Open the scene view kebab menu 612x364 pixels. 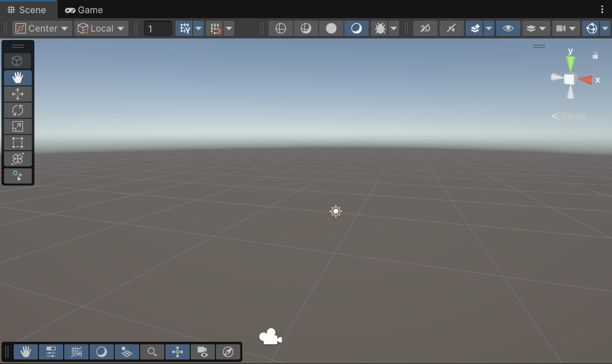(602, 10)
